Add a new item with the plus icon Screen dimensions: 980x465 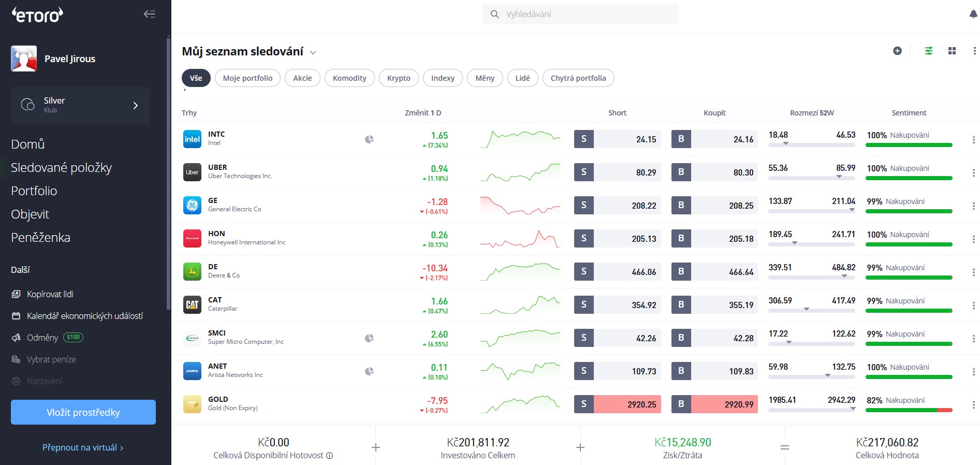[x=898, y=51]
